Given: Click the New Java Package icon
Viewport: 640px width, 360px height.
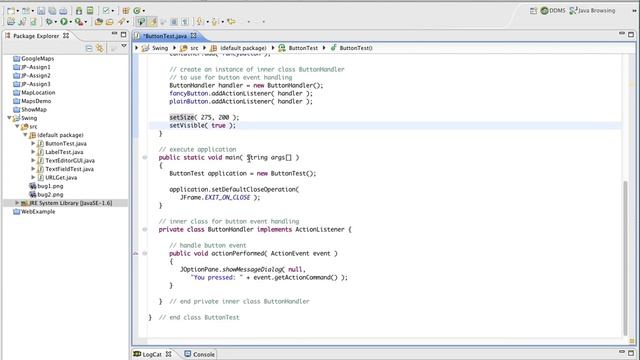Looking at the screenshot, I should 126,11.
